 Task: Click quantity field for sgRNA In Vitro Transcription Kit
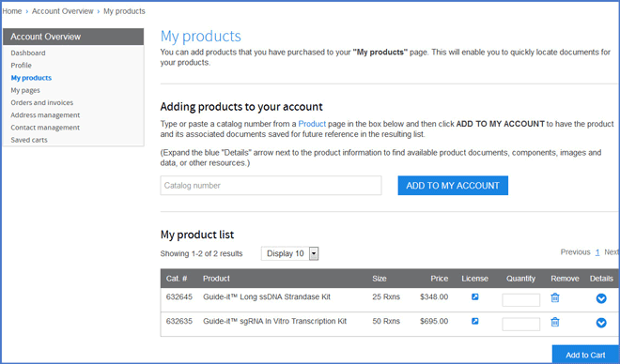coord(520,324)
